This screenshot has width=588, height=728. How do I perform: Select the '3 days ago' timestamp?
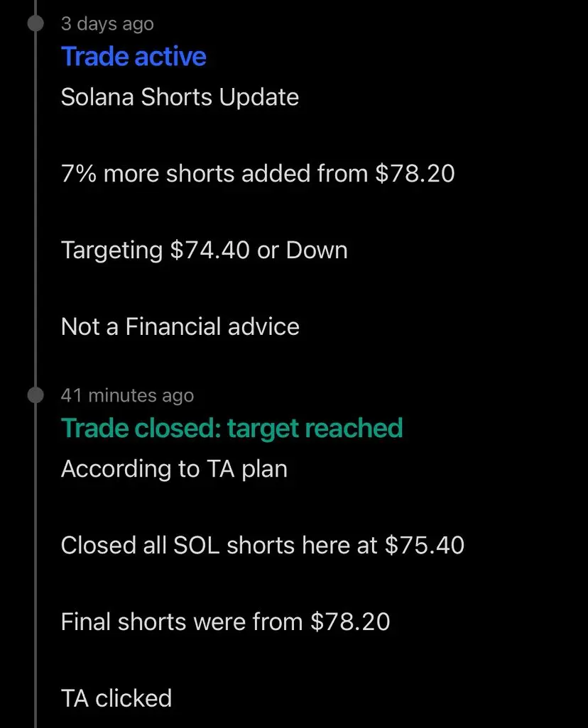pos(107,23)
